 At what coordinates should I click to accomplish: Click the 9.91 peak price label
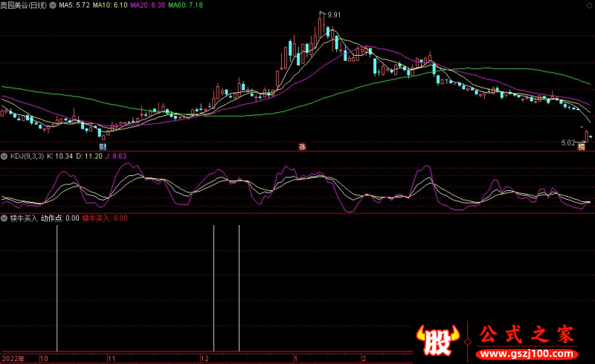pyautogui.click(x=333, y=15)
